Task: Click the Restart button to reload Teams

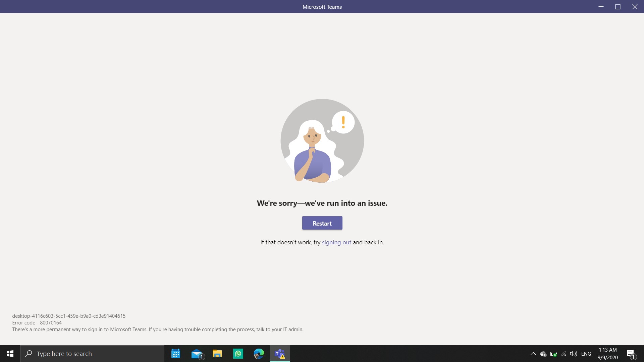Action: (322, 223)
